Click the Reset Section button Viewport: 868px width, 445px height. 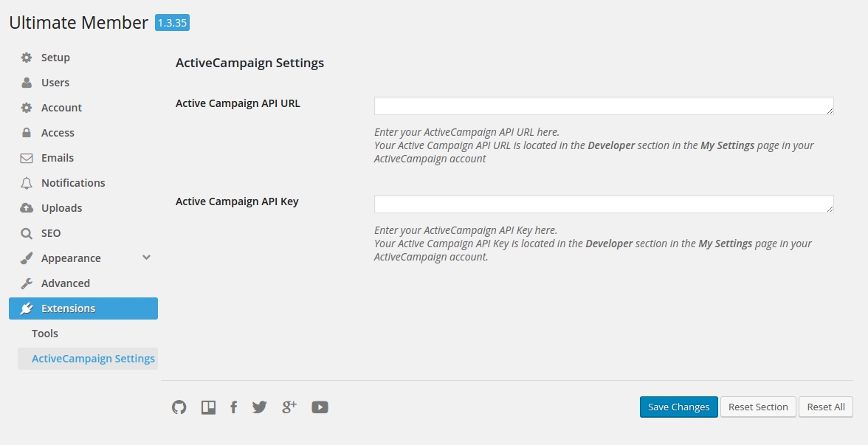click(758, 407)
